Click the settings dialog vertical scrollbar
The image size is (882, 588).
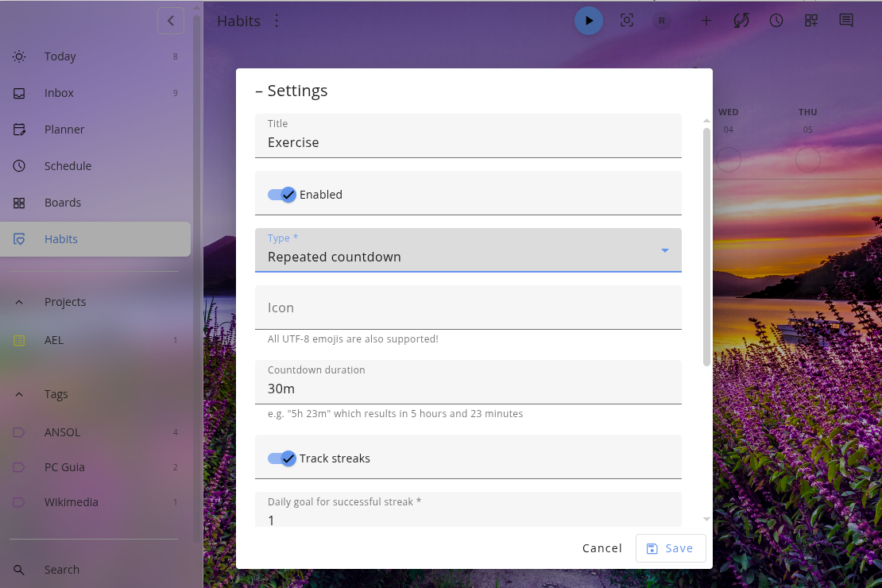[x=706, y=246]
